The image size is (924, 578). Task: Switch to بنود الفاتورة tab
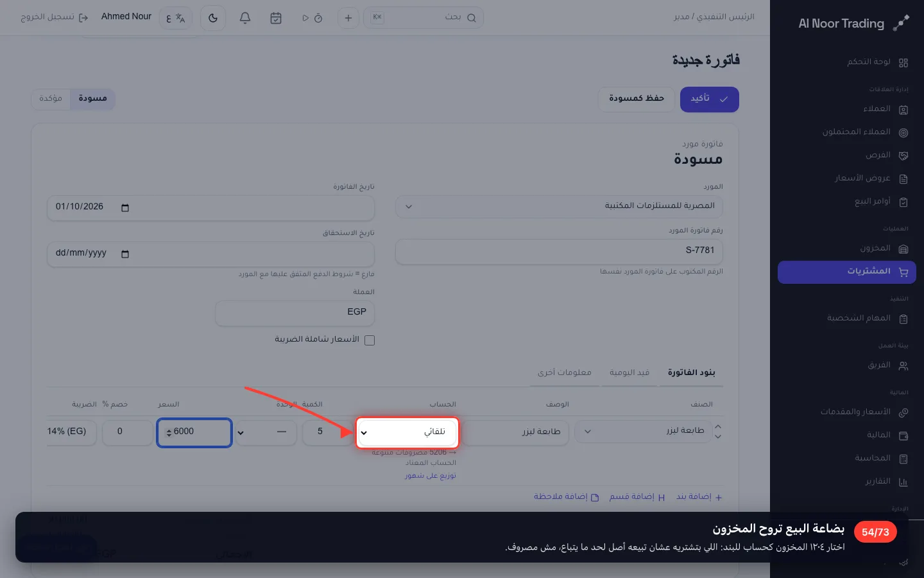pos(691,373)
